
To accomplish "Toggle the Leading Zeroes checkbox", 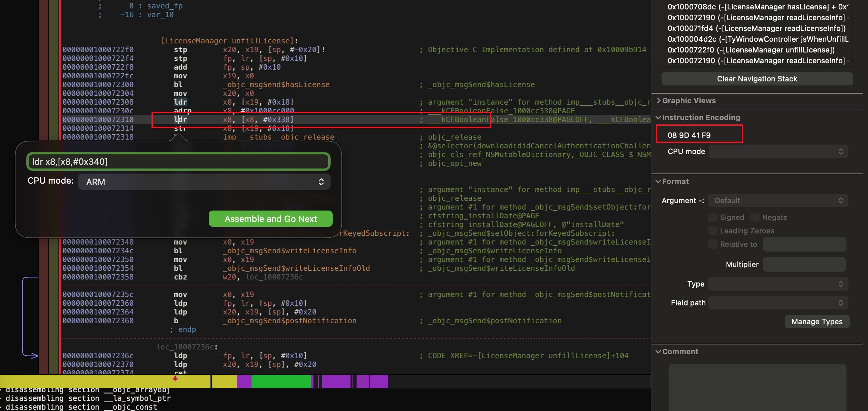I will (x=712, y=231).
